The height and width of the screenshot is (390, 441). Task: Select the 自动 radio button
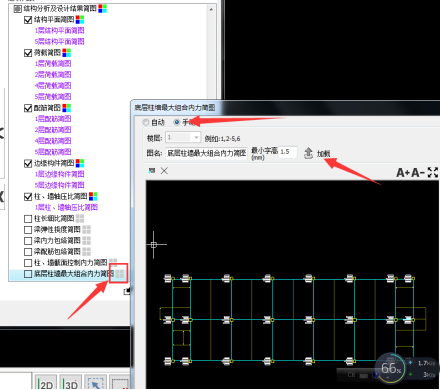click(146, 122)
